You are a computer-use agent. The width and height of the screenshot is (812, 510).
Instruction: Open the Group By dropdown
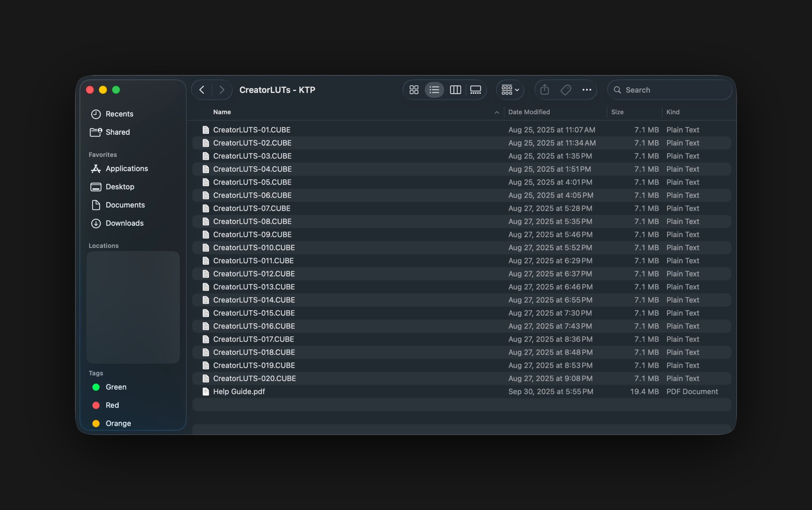(510, 90)
